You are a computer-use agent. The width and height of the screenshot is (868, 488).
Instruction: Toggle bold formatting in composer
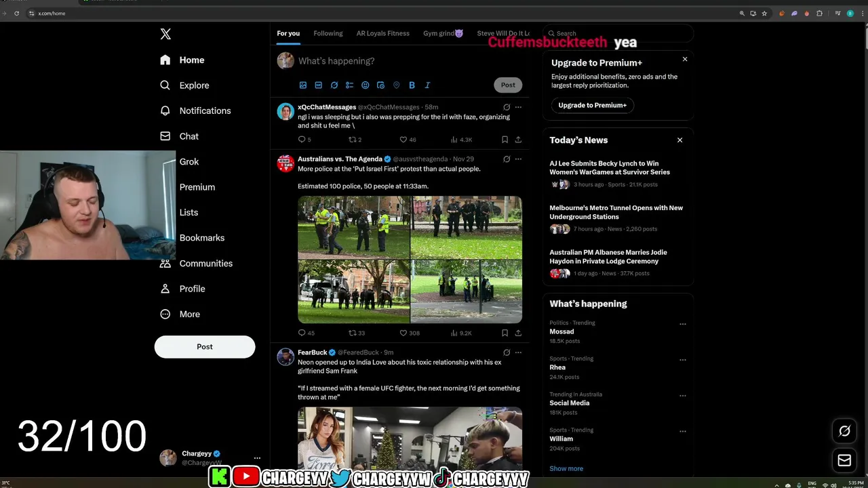tap(412, 85)
